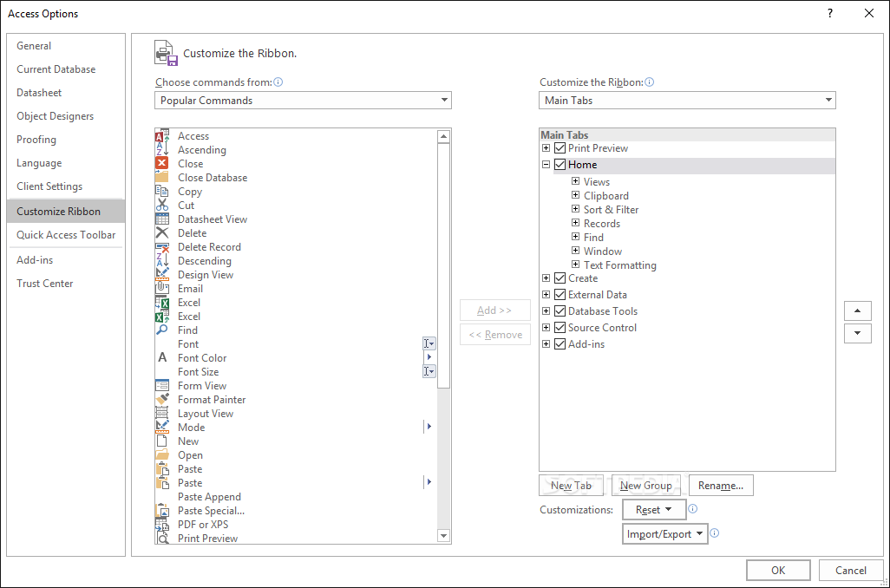Open the Trust Center category
The width and height of the screenshot is (890, 588).
click(x=66, y=284)
